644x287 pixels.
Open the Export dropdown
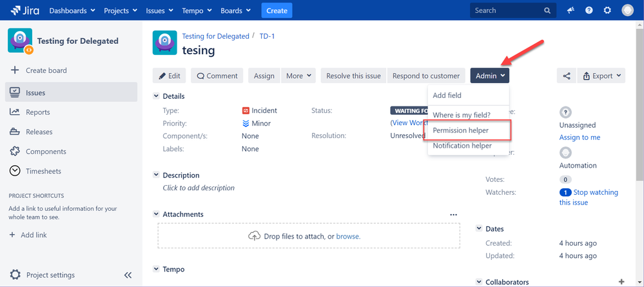pos(602,75)
